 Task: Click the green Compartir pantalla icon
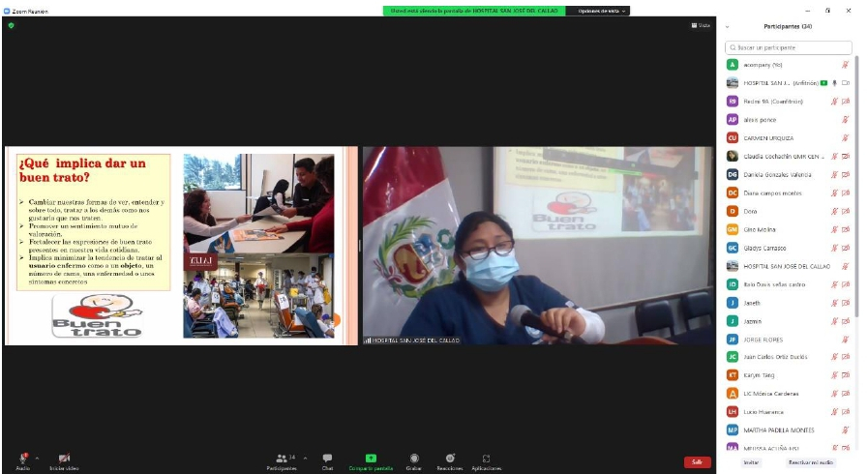[x=371, y=458]
